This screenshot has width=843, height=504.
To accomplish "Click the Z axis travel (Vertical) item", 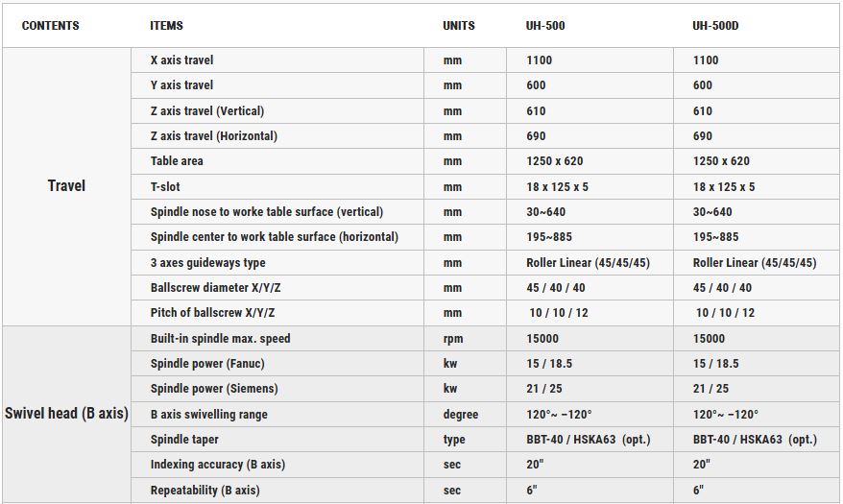I will [207, 111].
